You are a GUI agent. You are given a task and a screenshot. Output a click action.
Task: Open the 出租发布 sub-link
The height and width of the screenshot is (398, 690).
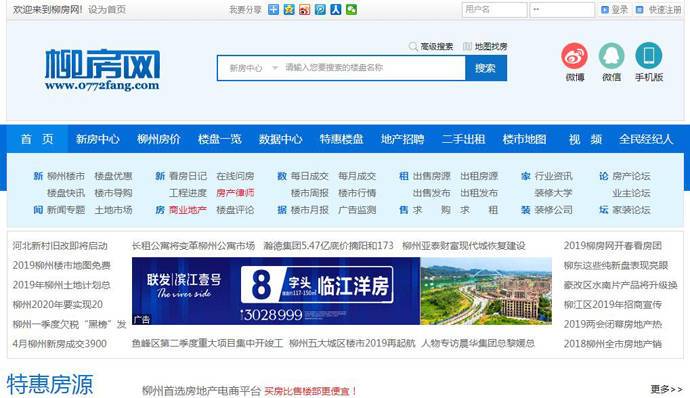[x=479, y=193]
